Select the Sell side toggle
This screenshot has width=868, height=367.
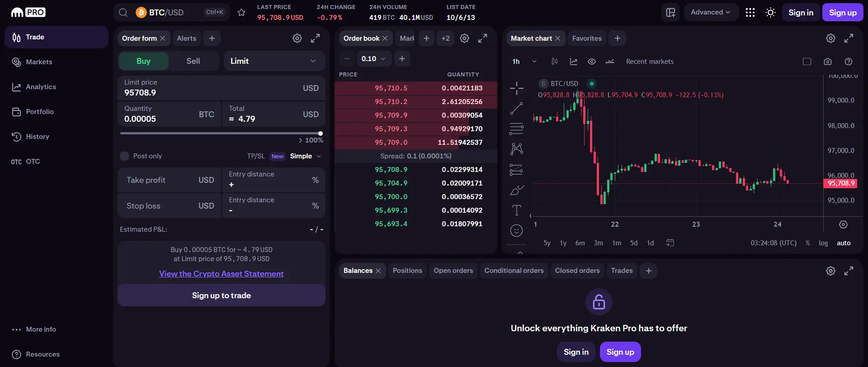tap(193, 61)
